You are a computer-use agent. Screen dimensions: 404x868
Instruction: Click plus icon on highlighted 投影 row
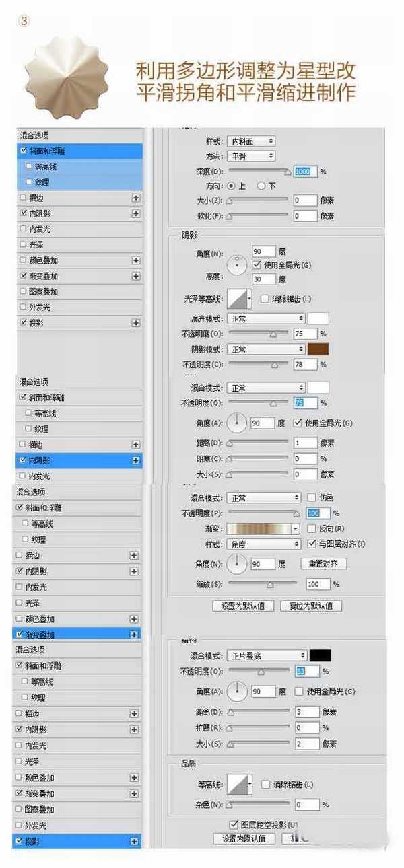[134, 842]
